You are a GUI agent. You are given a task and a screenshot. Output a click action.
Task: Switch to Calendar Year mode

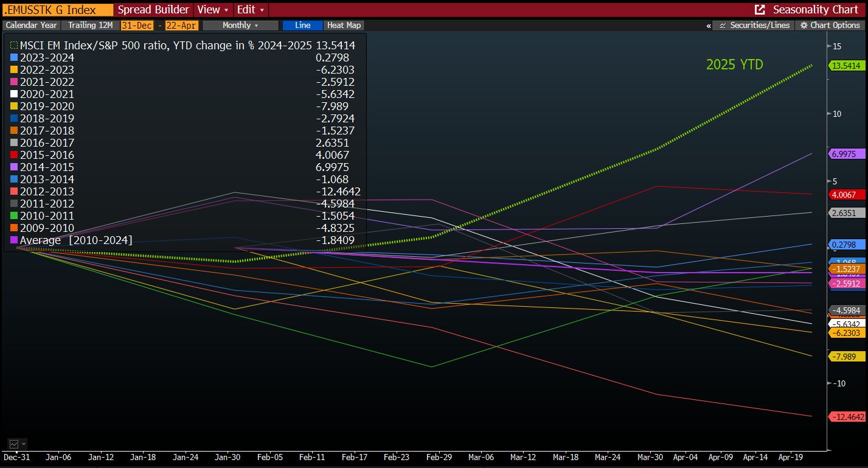[x=30, y=26]
